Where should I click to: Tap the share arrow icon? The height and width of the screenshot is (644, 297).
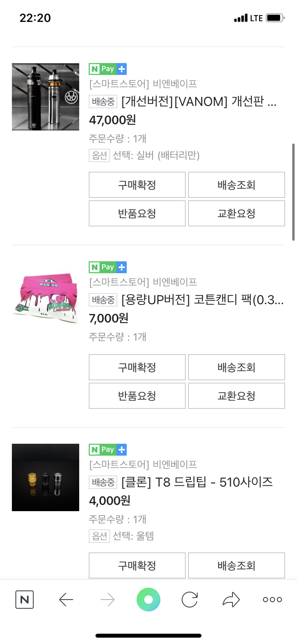pyautogui.click(x=231, y=599)
